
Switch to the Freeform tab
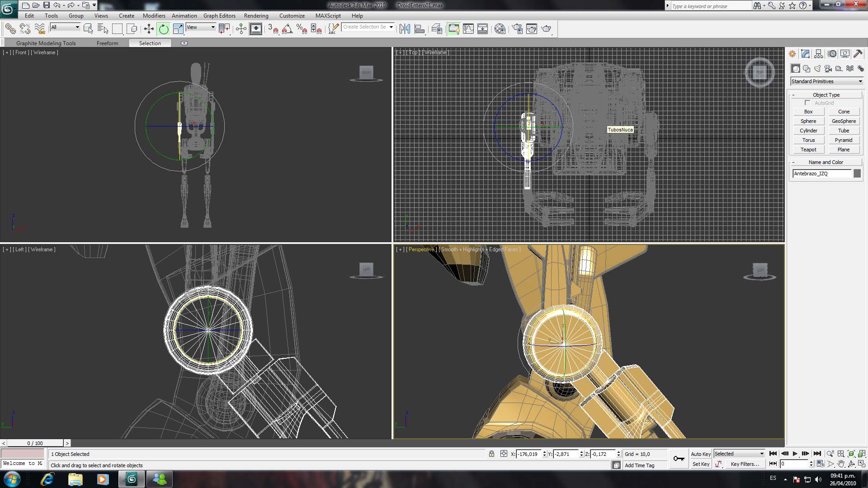pyautogui.click(x=107, y=43)
